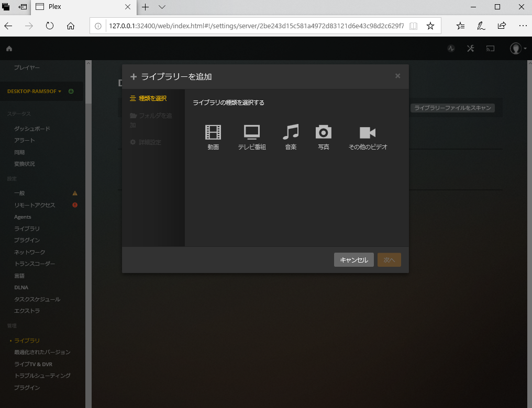Screen dimensions: 532x408
Task: Click the browser address bar URL
Action: coord(256,26)
